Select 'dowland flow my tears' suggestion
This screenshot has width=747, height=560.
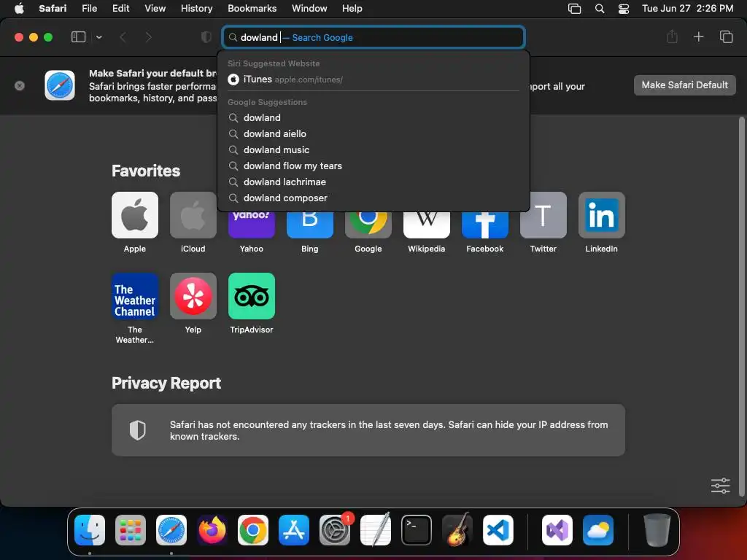coord(373,166)
